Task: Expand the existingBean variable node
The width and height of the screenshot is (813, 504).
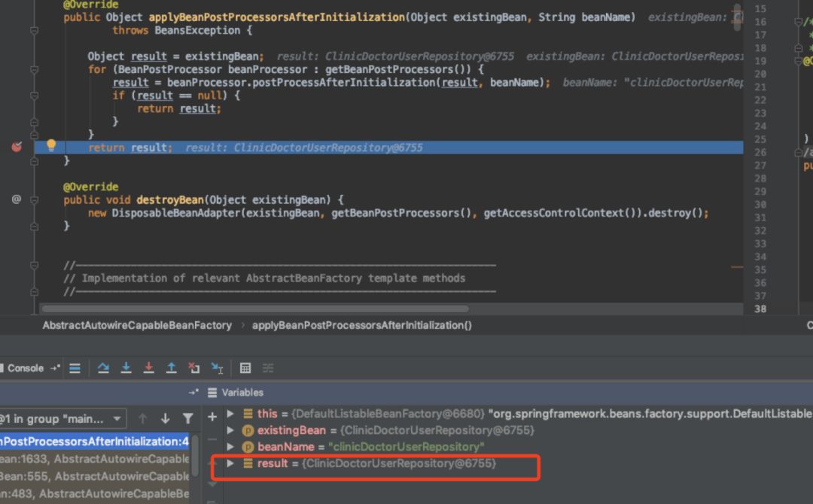Action: coord(230,430)
